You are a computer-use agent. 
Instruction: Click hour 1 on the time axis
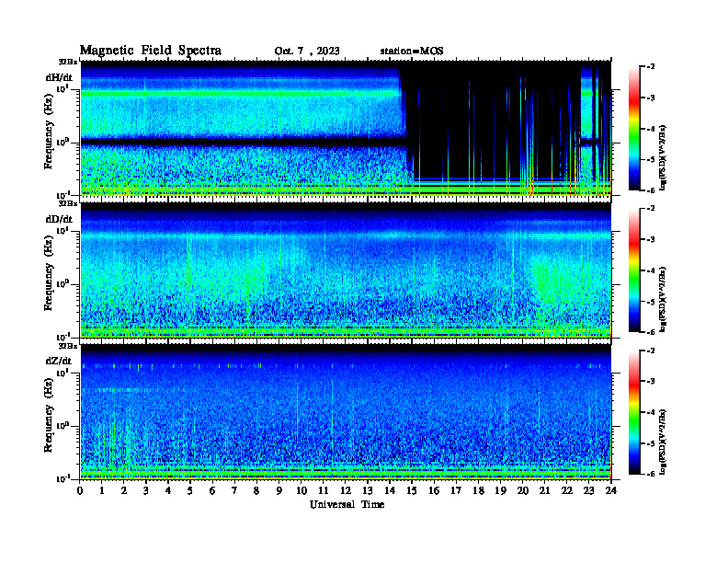click(x=102, y=490)
